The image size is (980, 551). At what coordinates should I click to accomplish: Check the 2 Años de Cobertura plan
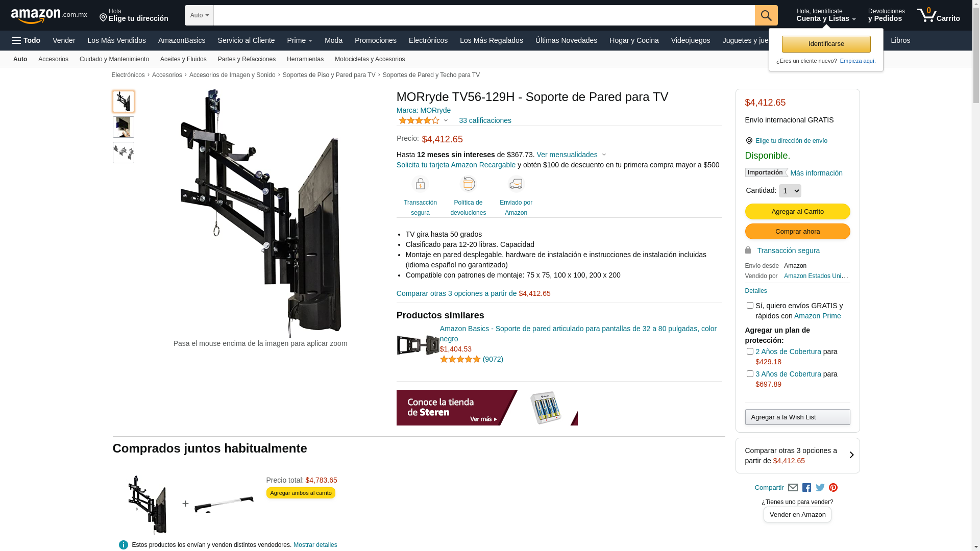click(x=750, y=352)
